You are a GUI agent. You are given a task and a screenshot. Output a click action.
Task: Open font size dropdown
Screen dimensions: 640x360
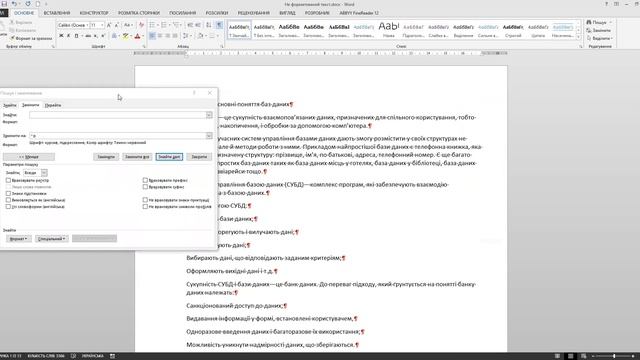click(102, 25)
